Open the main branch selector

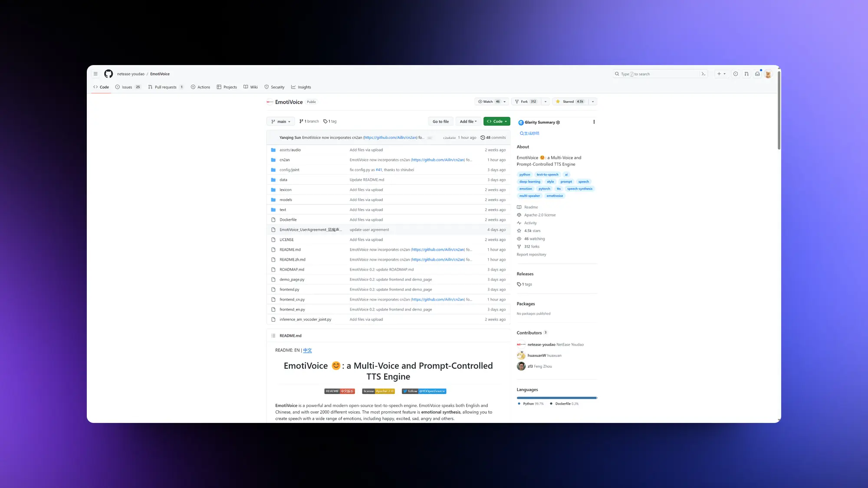(281, 121)
